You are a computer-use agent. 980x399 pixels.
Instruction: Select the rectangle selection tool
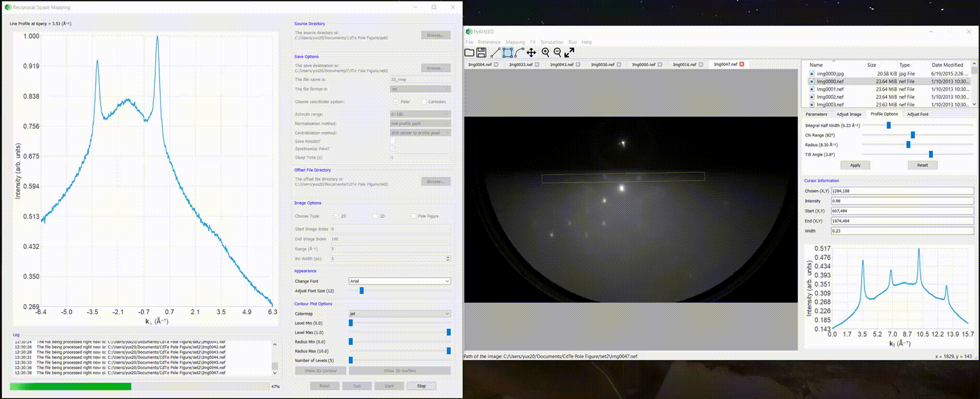click(507, 53)
